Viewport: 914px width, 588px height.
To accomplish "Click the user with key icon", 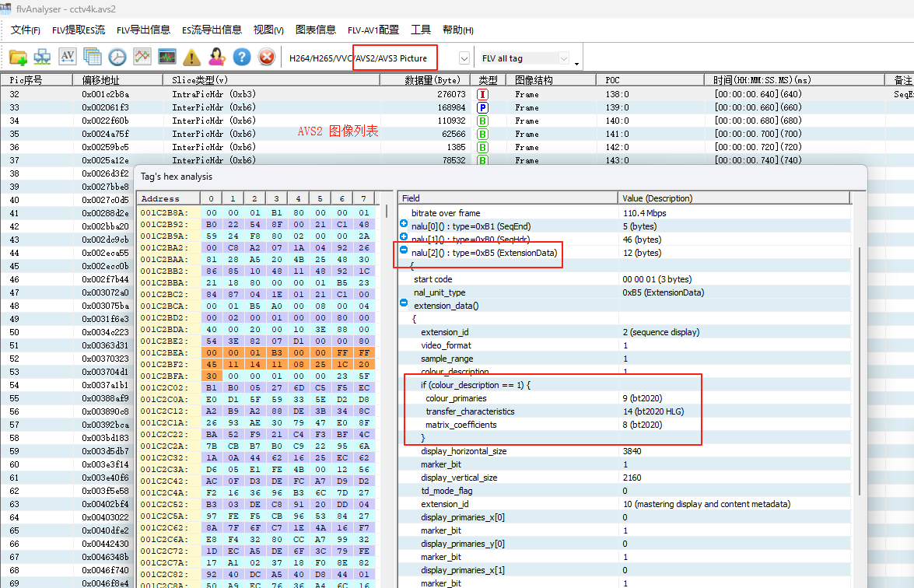I will tap(217, 57).
